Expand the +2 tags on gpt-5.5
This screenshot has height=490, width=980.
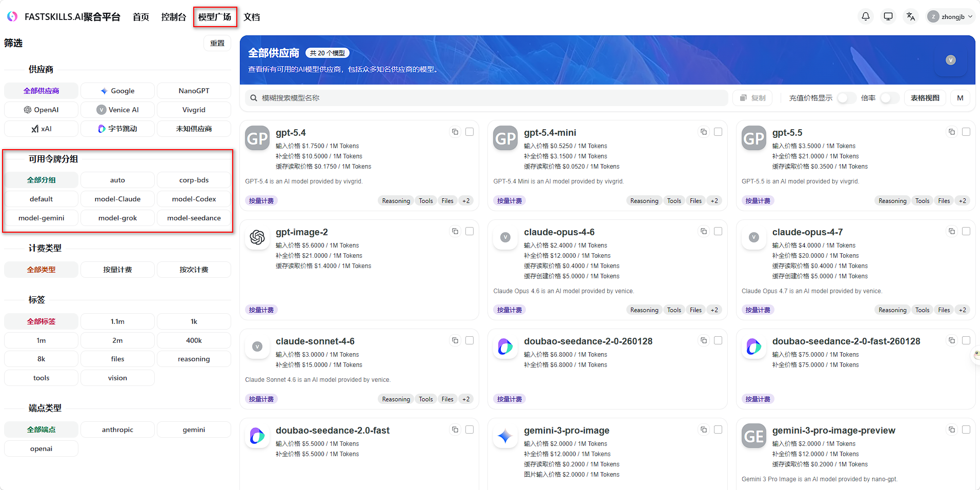click(x=963, y=201)
